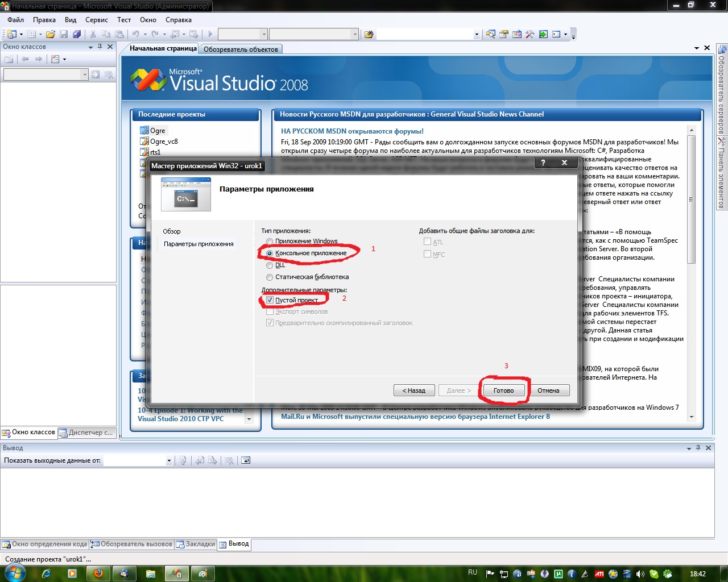Open the Справка menu

coord(179,19)
